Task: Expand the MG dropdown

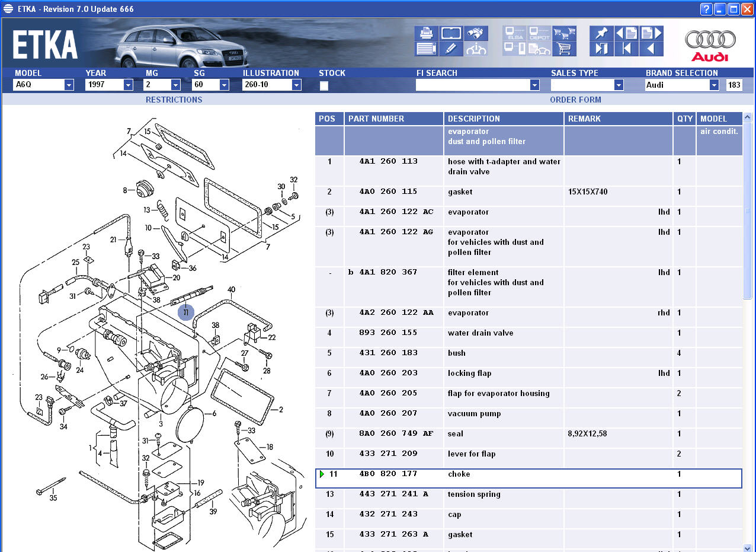Action: pyautogui.click(x=175, y=85)
